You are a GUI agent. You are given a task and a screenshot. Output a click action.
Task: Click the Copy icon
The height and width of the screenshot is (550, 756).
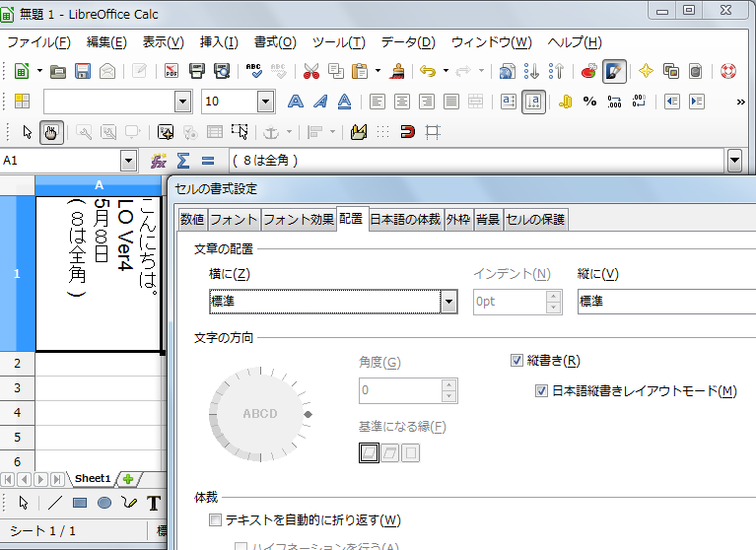[x=336, y=71]
